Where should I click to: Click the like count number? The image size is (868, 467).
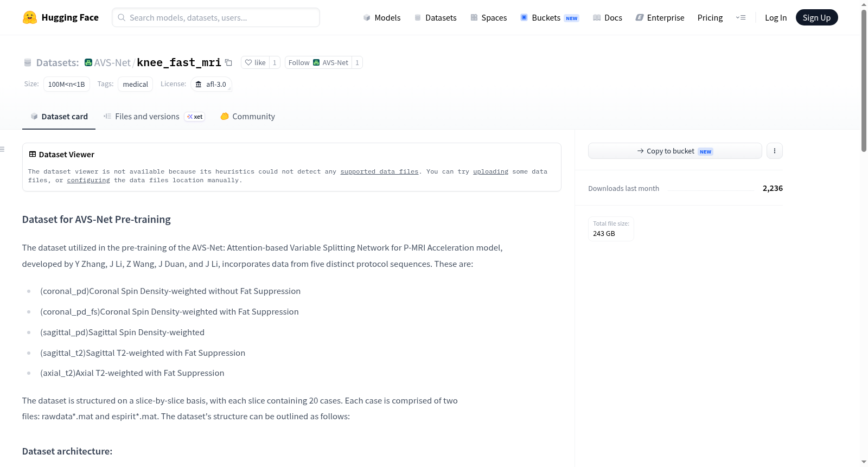(x=275, y=62)
